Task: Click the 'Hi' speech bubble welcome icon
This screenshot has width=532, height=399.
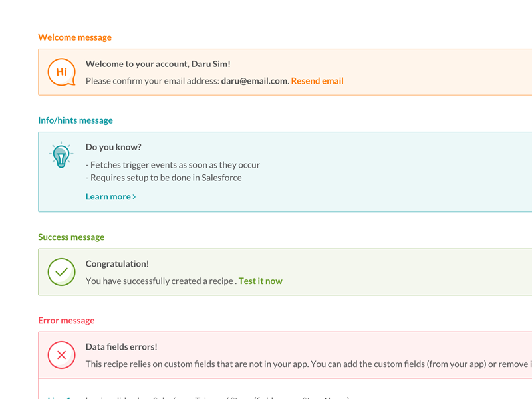Action: 61,72
